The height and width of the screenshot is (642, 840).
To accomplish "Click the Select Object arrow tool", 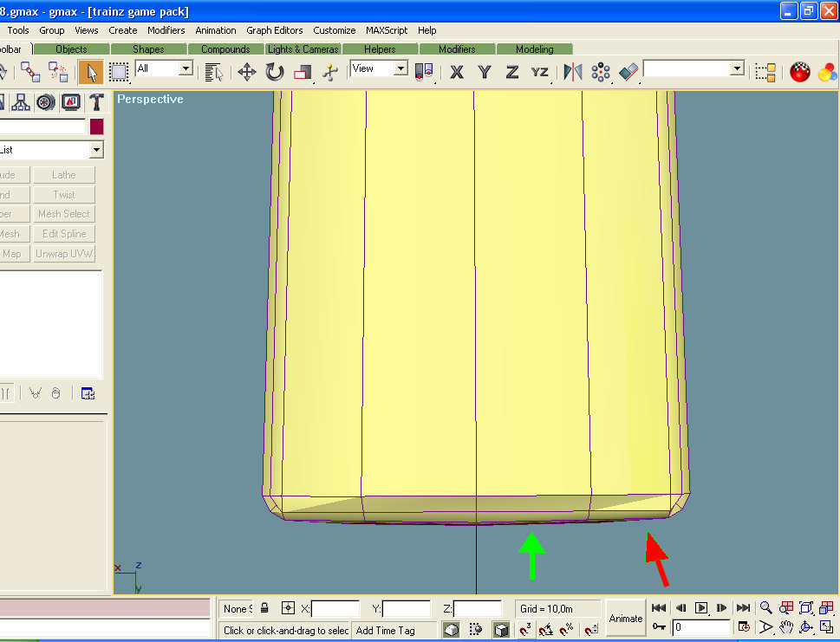I will 91,72.
